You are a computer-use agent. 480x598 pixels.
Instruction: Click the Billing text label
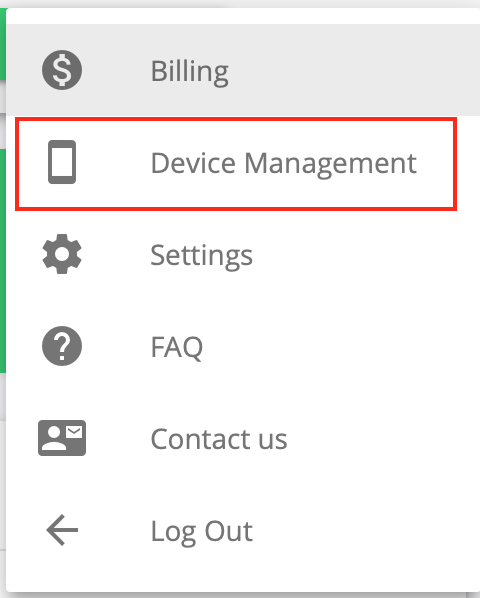(190, 72)
